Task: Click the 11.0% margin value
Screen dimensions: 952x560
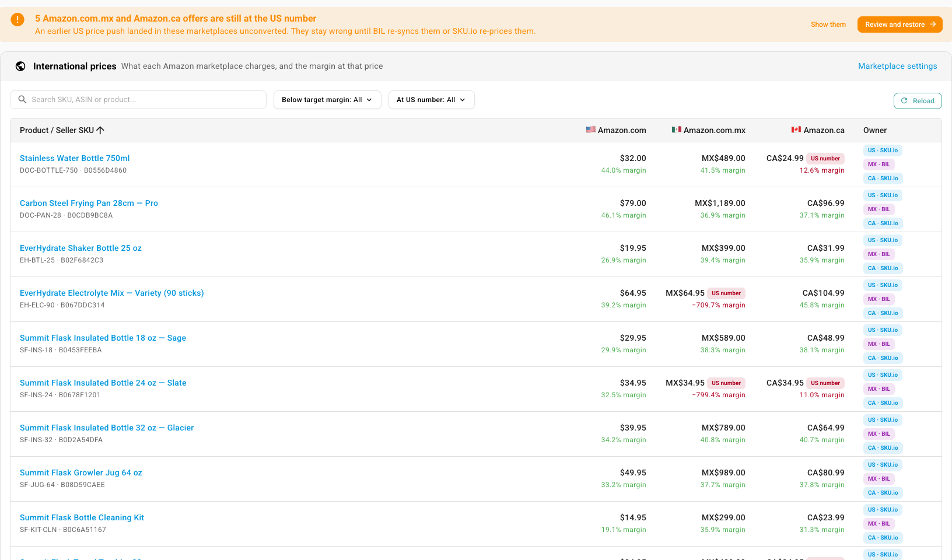Action: pyautogui.click(x=822, y=395)
